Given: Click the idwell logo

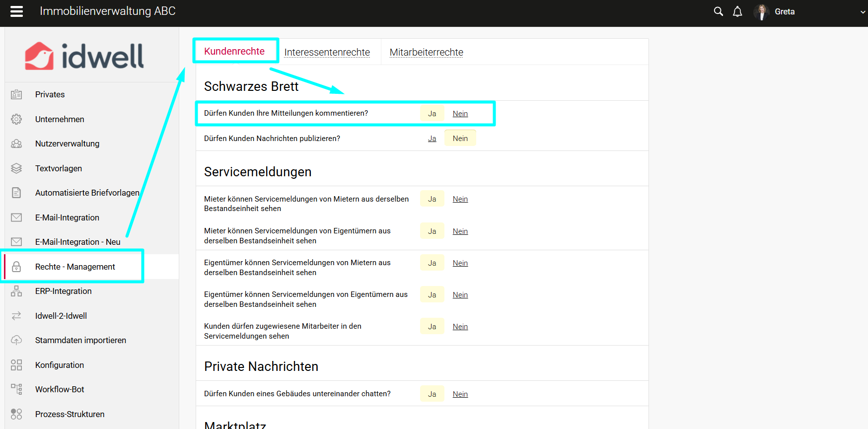Looking at the screenshot, I should [84, 56].
